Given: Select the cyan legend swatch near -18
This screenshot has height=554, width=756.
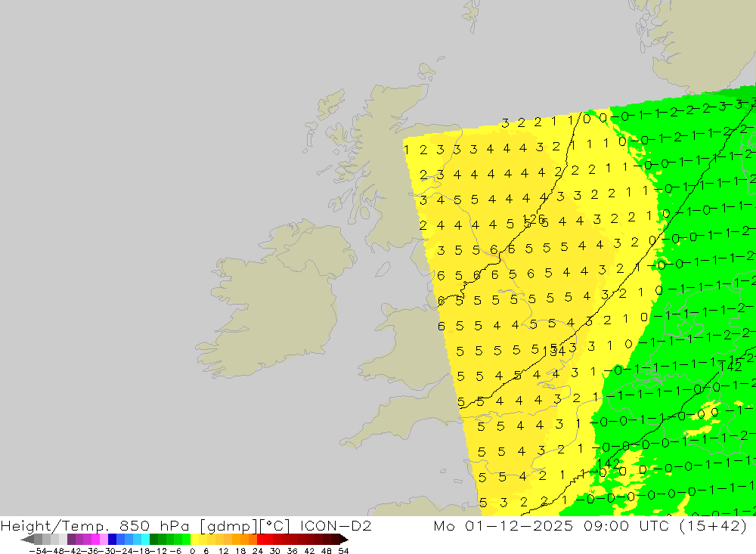Looking at the screenshot, I should pos(145,539).
